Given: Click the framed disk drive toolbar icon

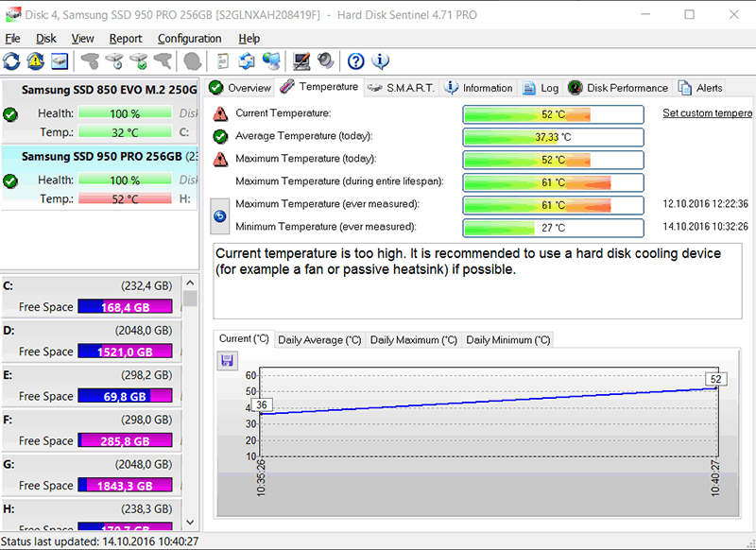Looking at the screenshot, I should point(60,61).
